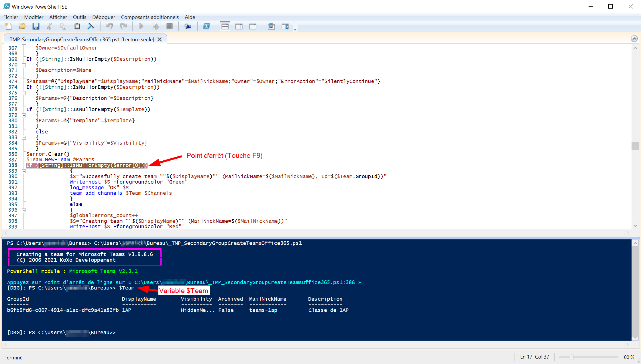Open the Afficher menu
This screenshot has width=641, height=364.
pyautogui.click(x=58, y=17)
